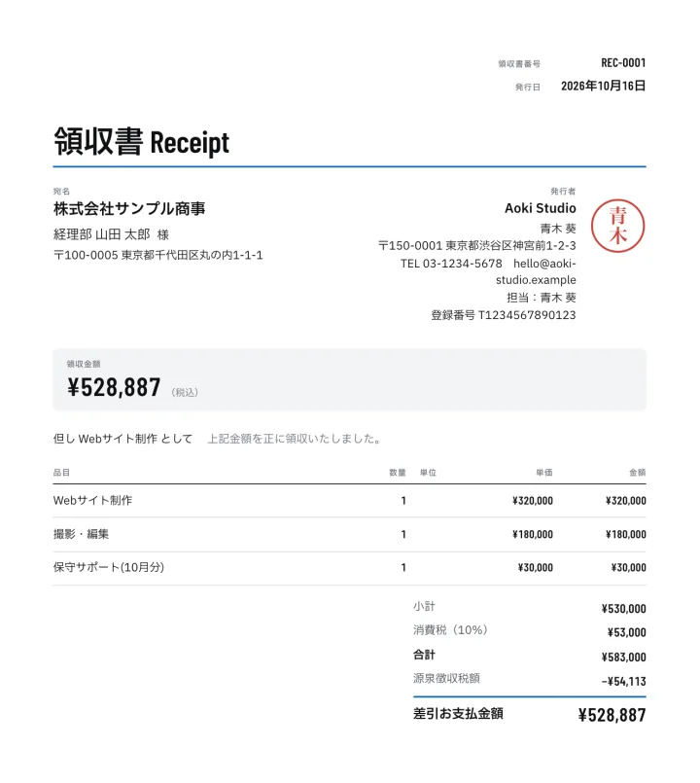Click issuer address 〒150-0001 東京都渋谷区神宮前1-2-3

click(x=476, y=246)
